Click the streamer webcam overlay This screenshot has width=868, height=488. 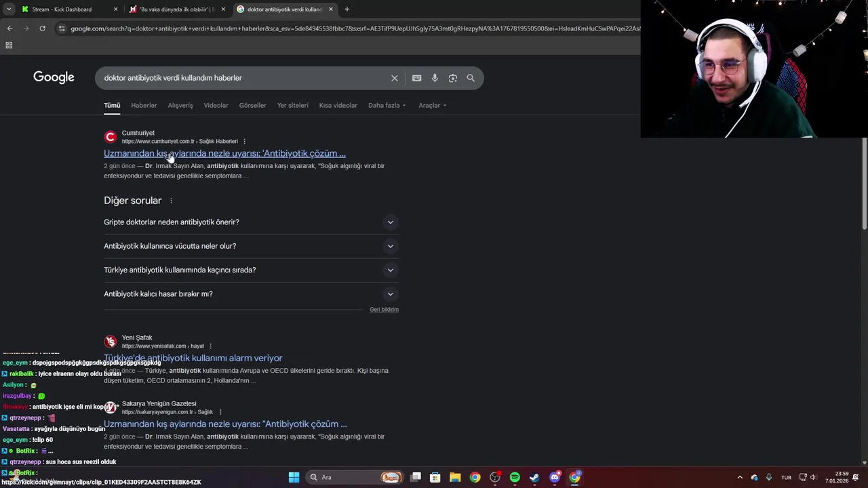754,68
